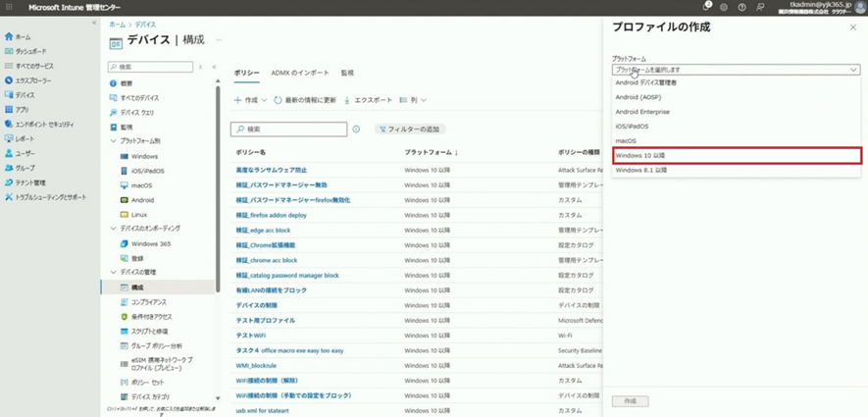Image resolution: width=868 pixels, height=417 pixels.
Task: Switch to the 監視 tab
Action: click(x=347, y=74)
